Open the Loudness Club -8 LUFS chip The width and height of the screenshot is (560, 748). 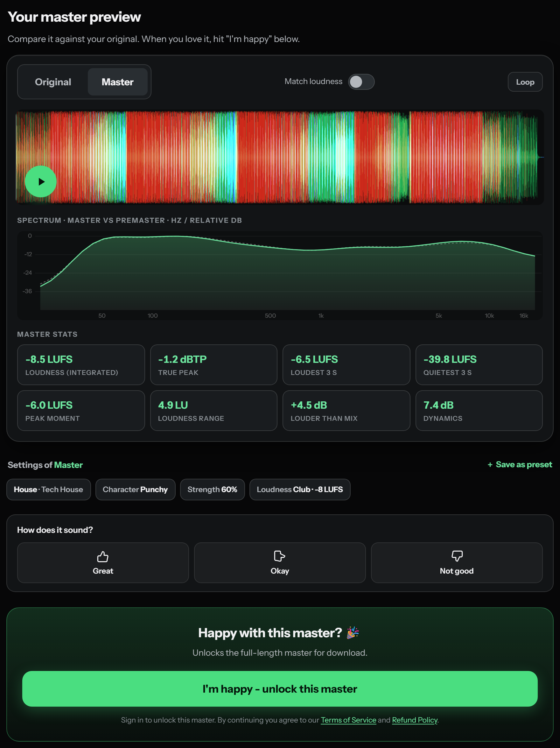[x=300, y=489]
